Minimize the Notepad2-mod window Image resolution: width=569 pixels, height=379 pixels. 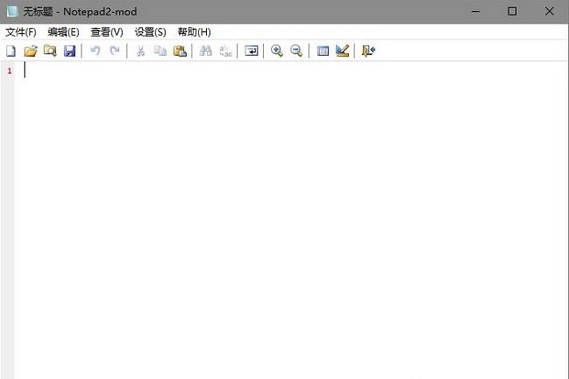(475, 11)
